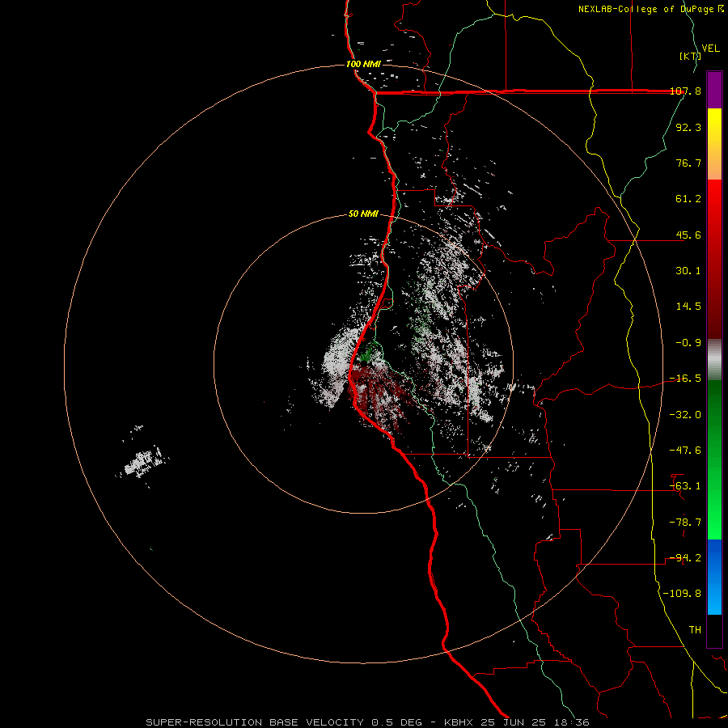Click the -47.6 velocity scale value
Screen dimensions: 728x728
685,451
